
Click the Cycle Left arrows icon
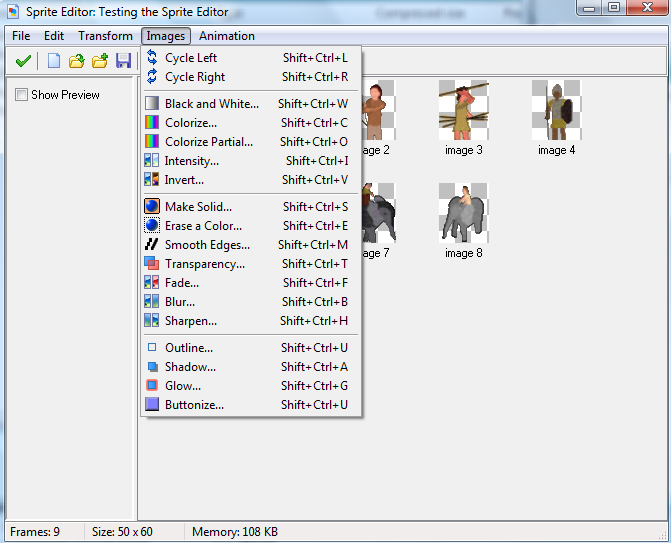pos(152,57)
